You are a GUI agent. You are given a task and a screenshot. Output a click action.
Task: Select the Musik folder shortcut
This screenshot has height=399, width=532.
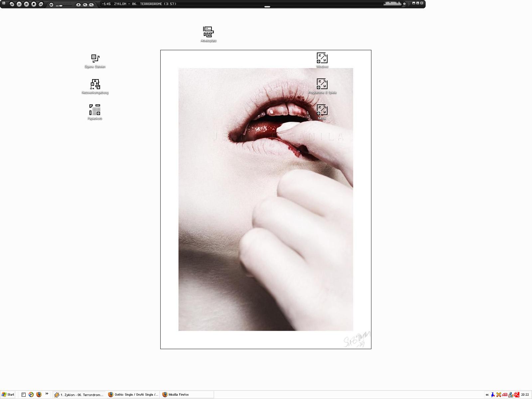[x=322, y=110]
